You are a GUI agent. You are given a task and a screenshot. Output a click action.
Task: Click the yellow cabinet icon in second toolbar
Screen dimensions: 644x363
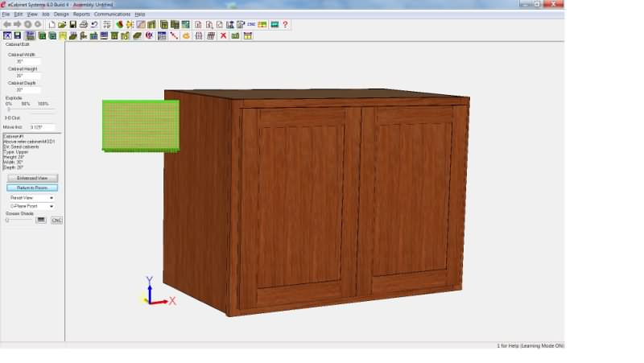pos(63,36)
